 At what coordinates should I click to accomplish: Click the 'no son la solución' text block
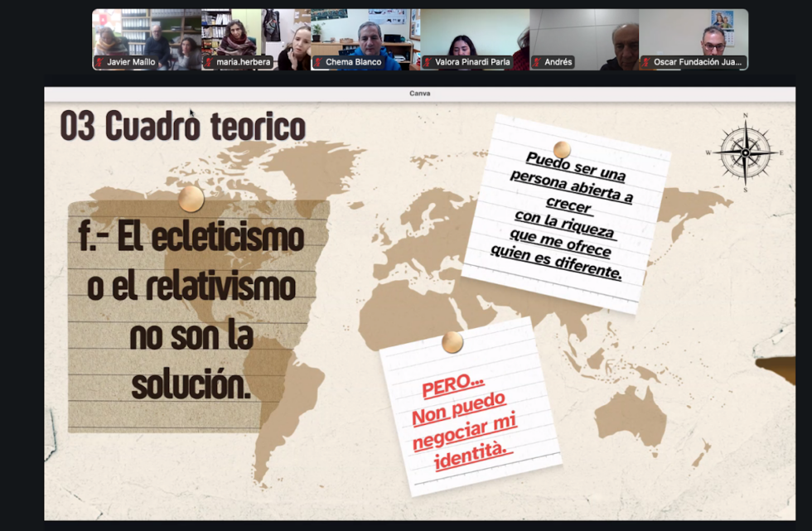[x=191, y=361]
